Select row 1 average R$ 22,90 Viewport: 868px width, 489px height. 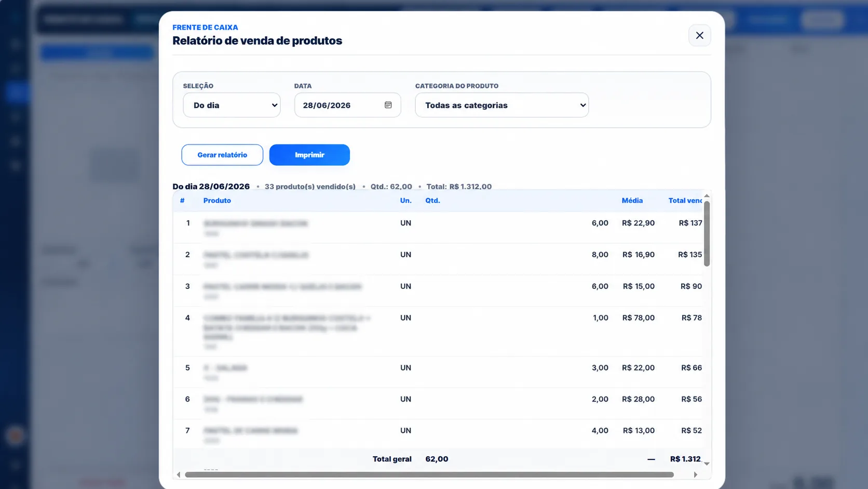(638, 223)
